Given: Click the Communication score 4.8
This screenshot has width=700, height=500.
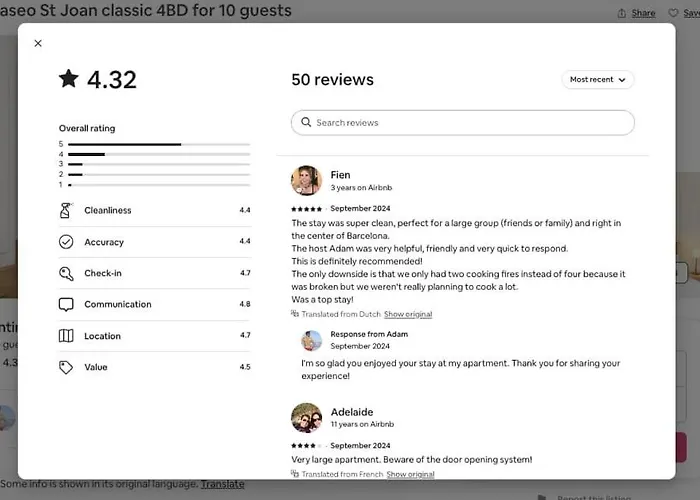Looking at the screenshot, I should tap(245, 304).
